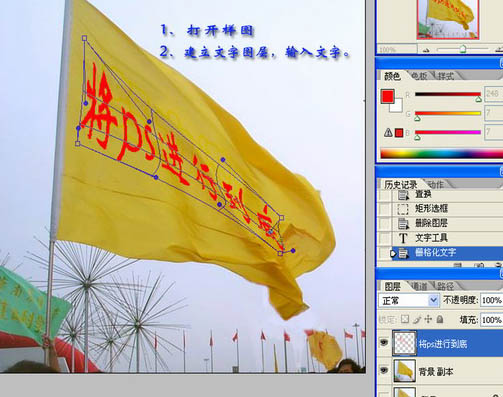
Task: Click the 将ps进行到底 layer name
Action: (443, 344)
